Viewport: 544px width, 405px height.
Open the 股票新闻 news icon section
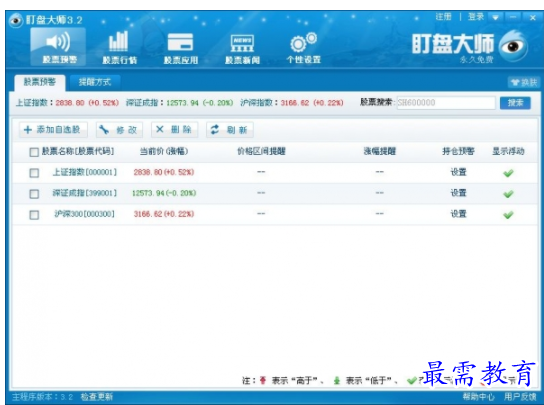[x=242, y=49]
